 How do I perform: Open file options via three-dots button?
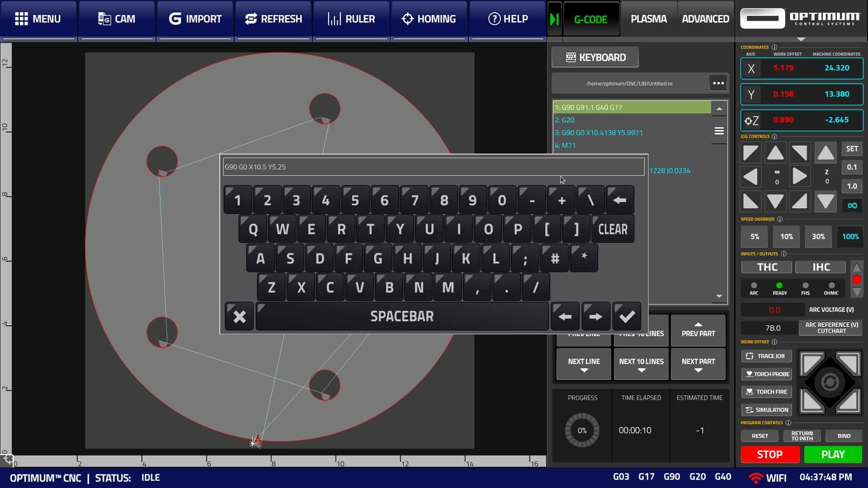click(x=718, y=83)
